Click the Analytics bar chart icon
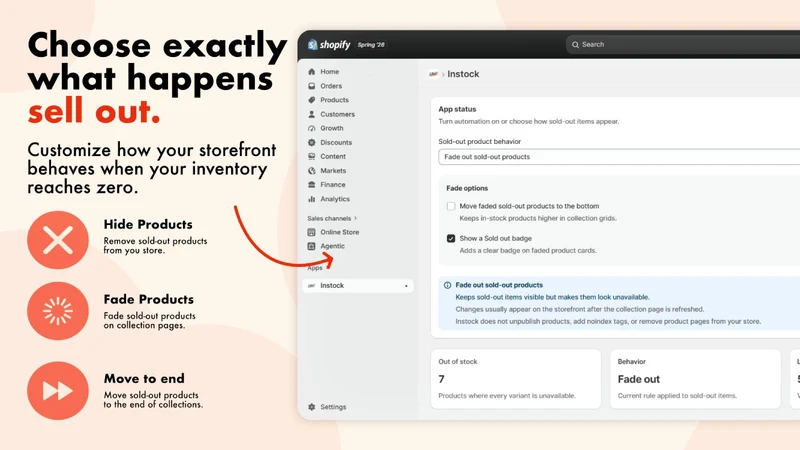The height and width of the screenshot is (450, 800). 312,199
